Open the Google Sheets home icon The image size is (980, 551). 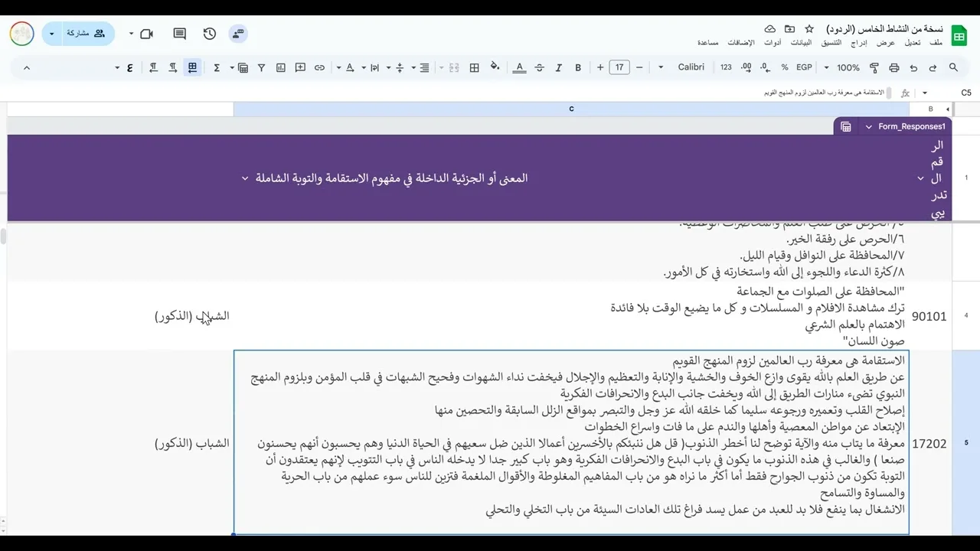959,36
